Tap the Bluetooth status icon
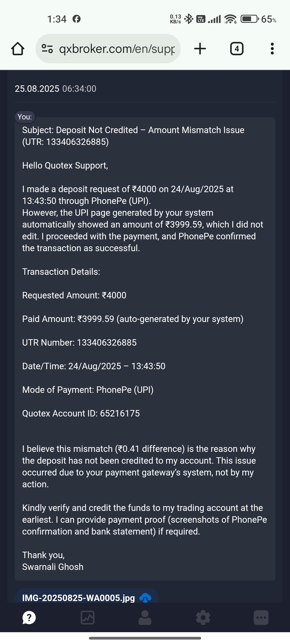Viewport: 290px width, 644px height. [x=189, y=19]
